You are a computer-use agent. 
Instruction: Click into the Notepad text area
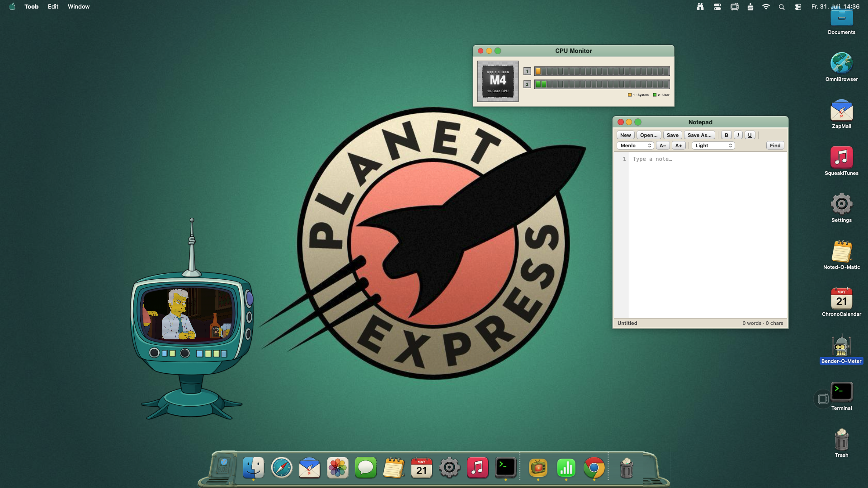708,235
